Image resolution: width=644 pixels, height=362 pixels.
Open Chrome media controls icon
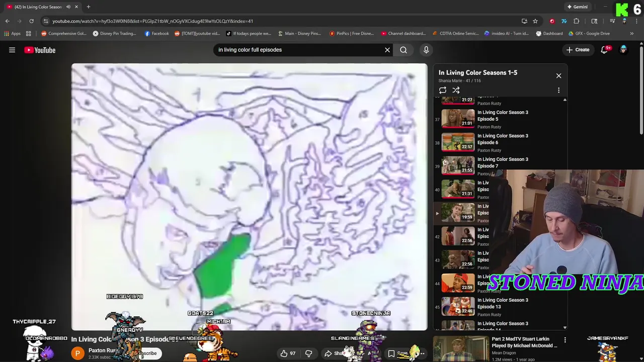click(612, 21)
